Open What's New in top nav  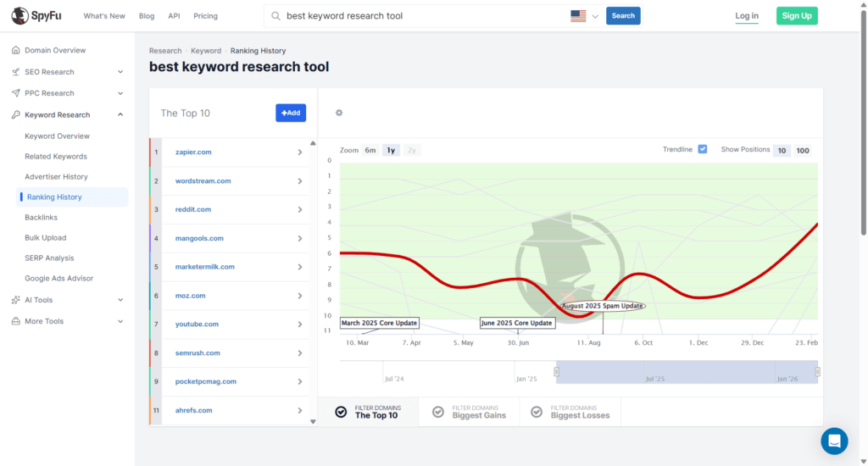pyautogui.click(x=104, y=16)
